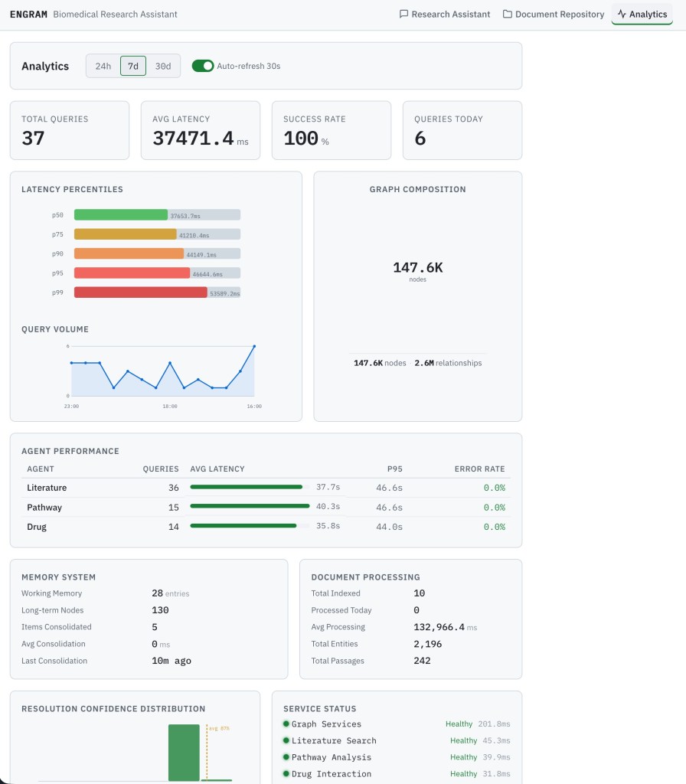The width and height of the screenshot is (686, 784).
Task: Disable the Auto-refresh 30s toggle
Action: pos(203,66)
